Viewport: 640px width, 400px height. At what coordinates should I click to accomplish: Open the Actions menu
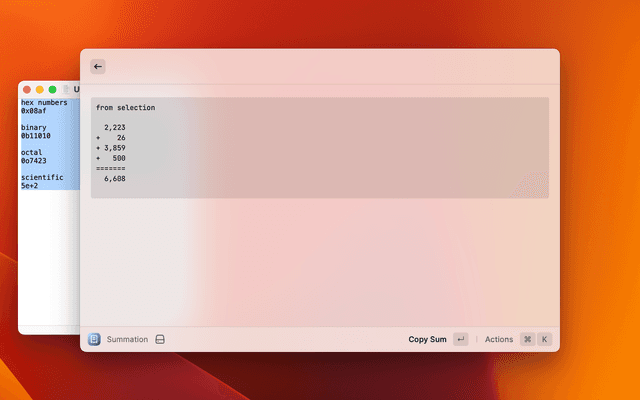click(498, 339)
